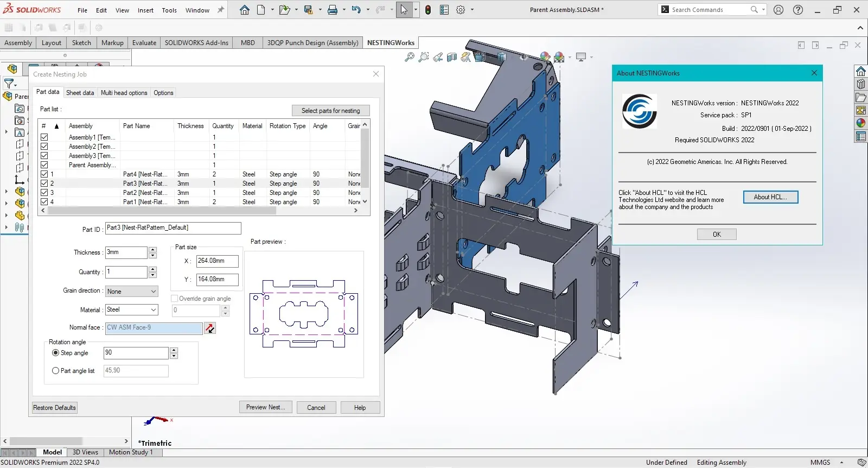This screenshot has height=468, width=868.
Task: Open Design Library in task pane
Action: [x=861, y=84]
